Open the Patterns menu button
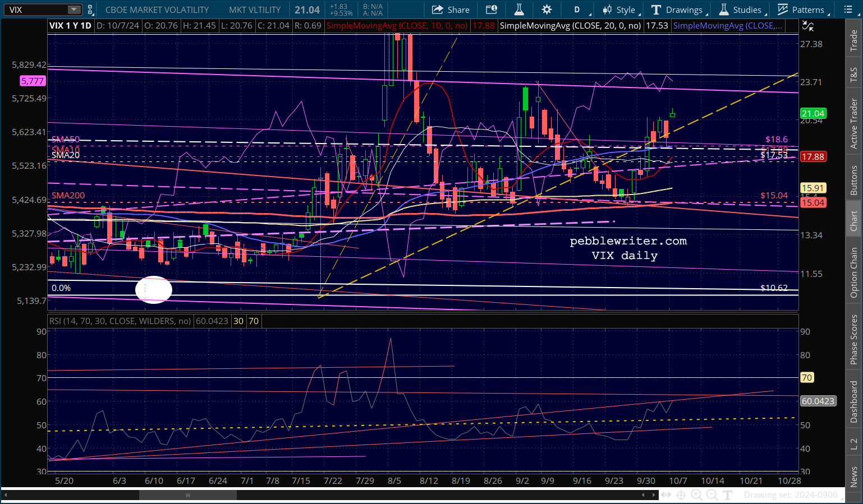The image size is (863, 504). [x=801, y=10]
